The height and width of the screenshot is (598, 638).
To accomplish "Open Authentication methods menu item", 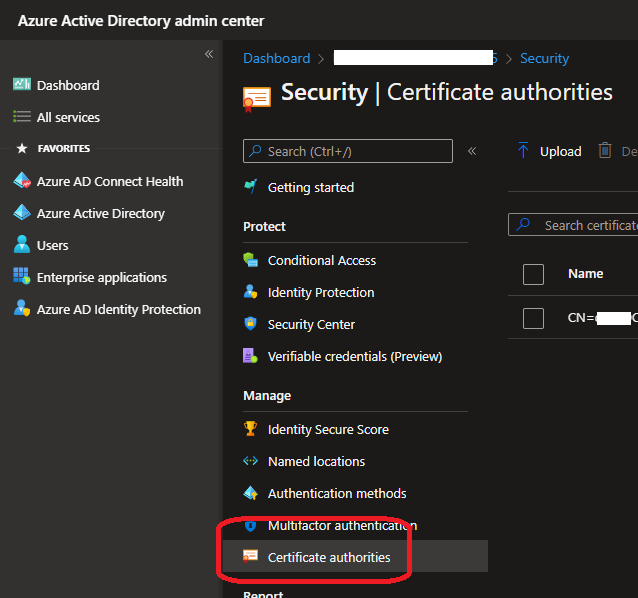I will click(x=336, y=493).
